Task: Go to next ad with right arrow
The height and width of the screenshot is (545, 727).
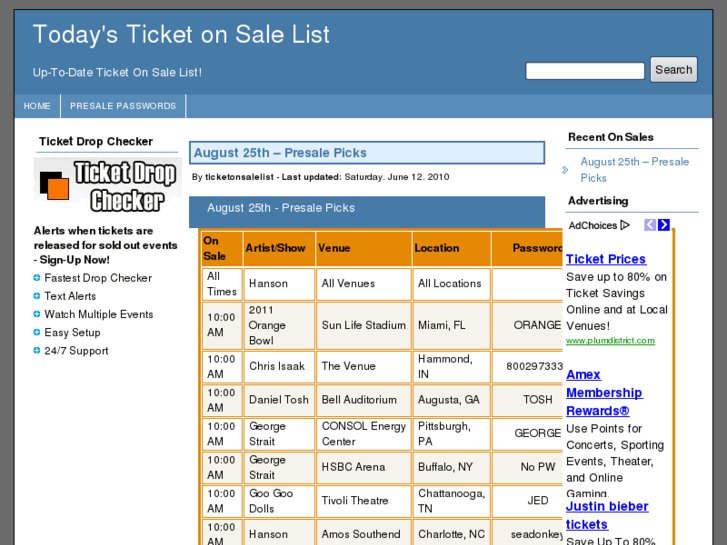Action: click(664, 225)
